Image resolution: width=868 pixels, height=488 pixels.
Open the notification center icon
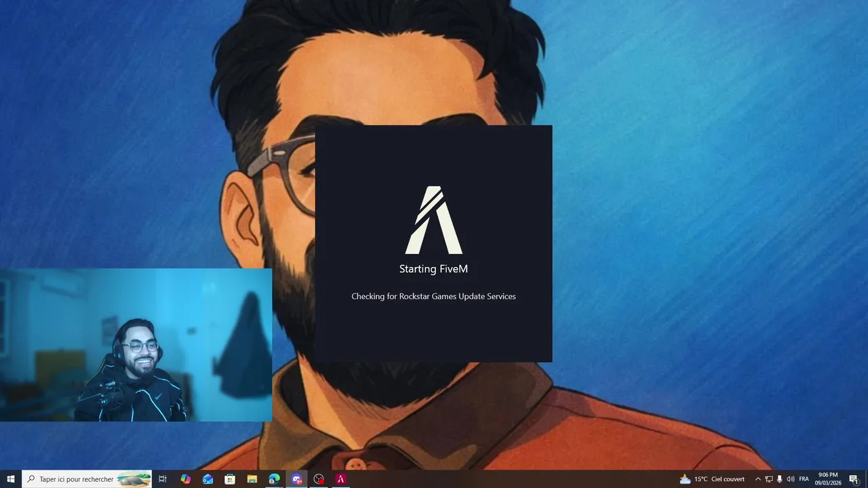[854, 479]
